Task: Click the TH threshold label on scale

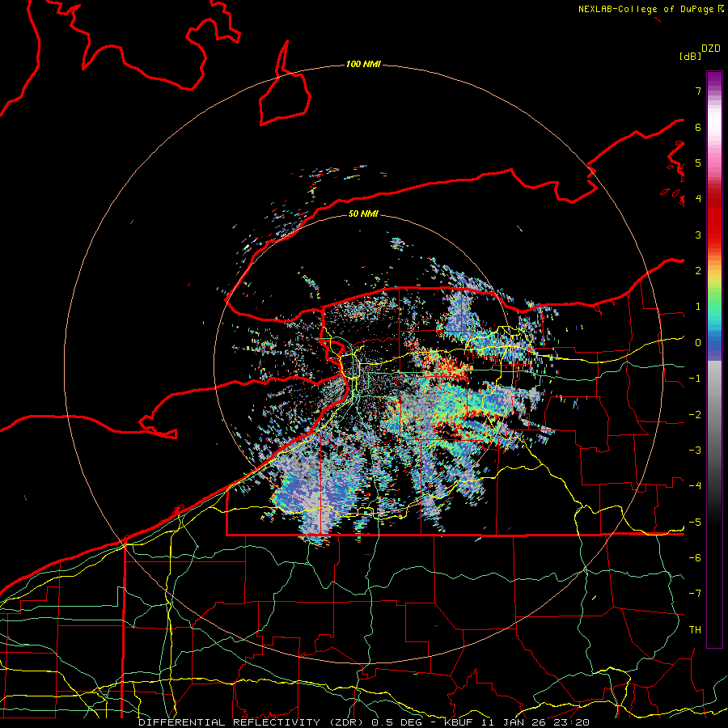Action: pos(695,630)
